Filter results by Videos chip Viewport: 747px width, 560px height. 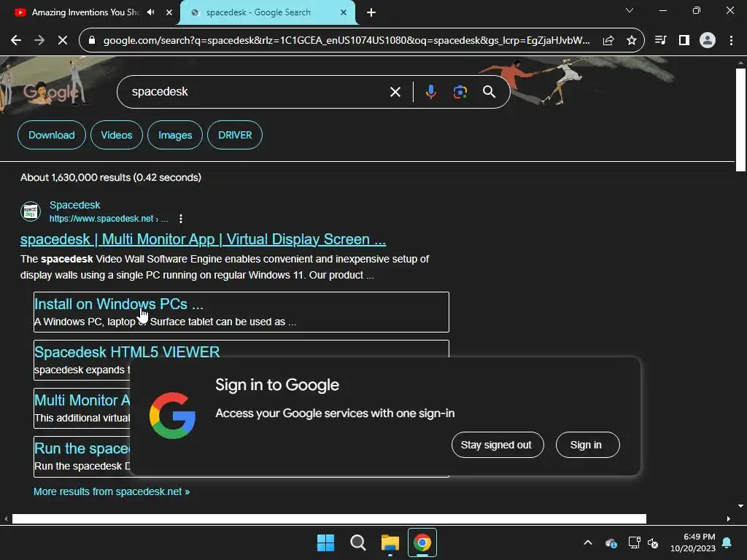coord(117,135)
